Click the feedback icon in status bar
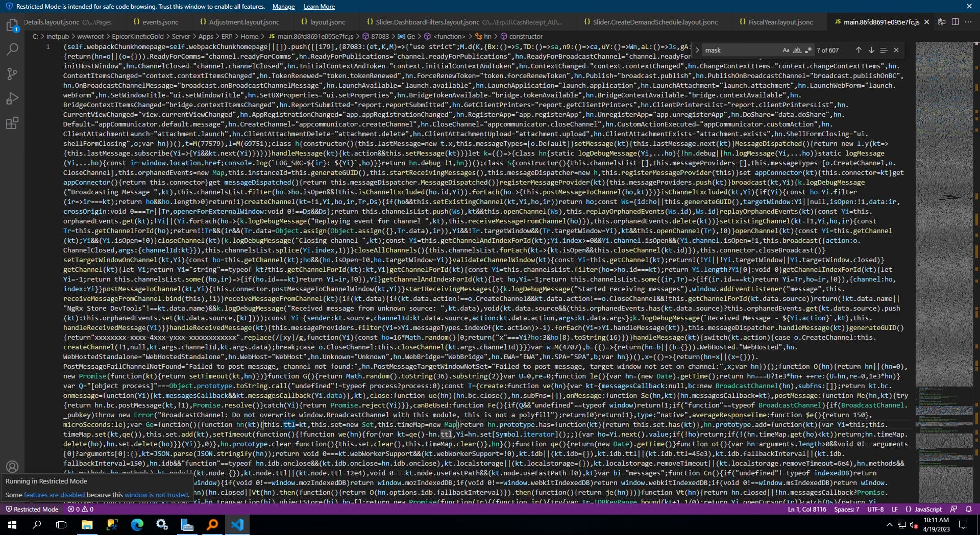980x535 pixels. [953, 509]
